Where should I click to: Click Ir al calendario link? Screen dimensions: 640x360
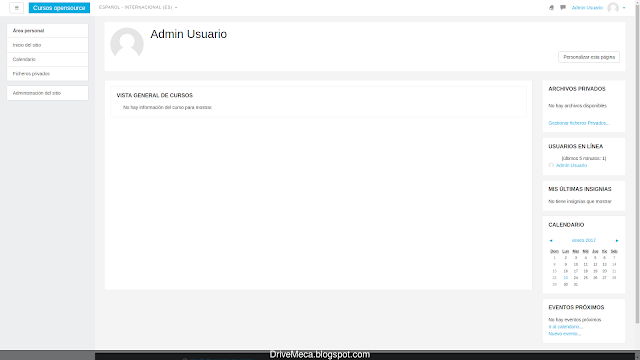click(565, 327)
